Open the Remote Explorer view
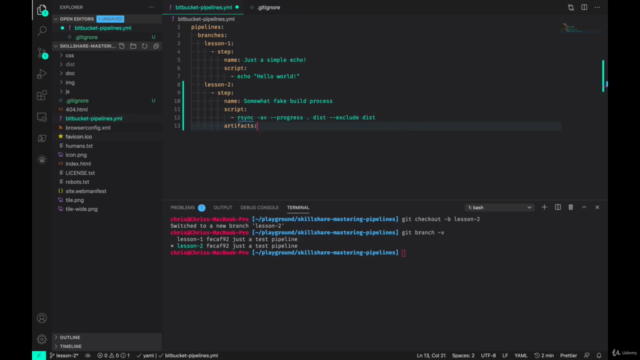640x360 pixels. [42, 117]
